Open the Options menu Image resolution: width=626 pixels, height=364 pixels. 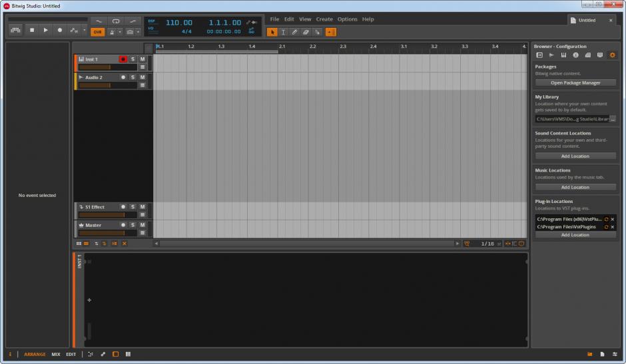coord(348,19)
